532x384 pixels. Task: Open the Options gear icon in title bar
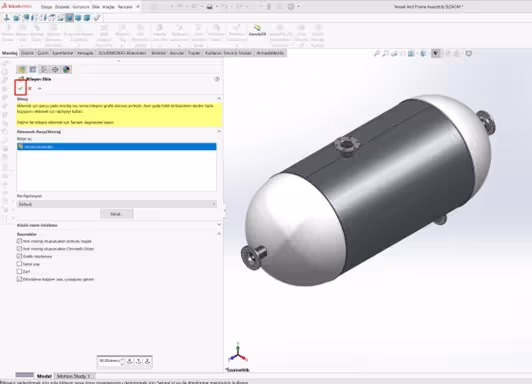(x=291, y=6)
